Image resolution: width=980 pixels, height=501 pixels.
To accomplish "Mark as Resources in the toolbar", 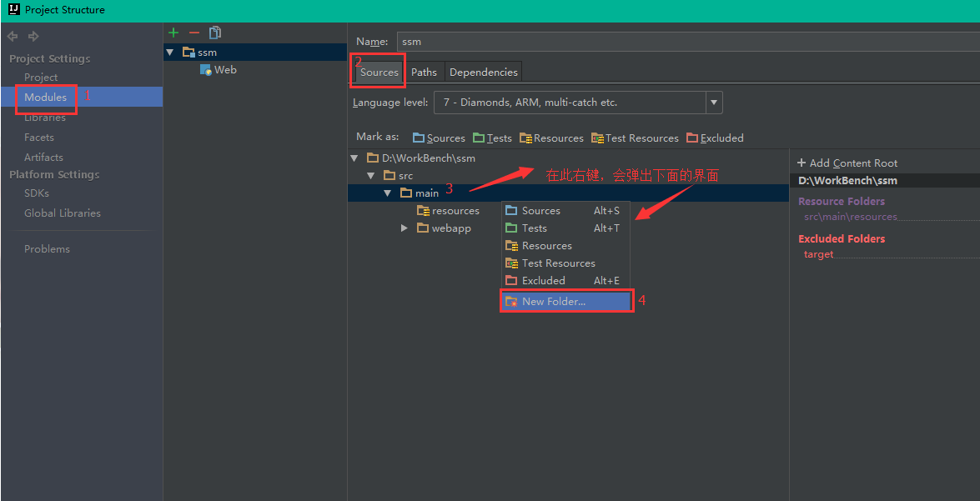I will click(x=551, y=138).
